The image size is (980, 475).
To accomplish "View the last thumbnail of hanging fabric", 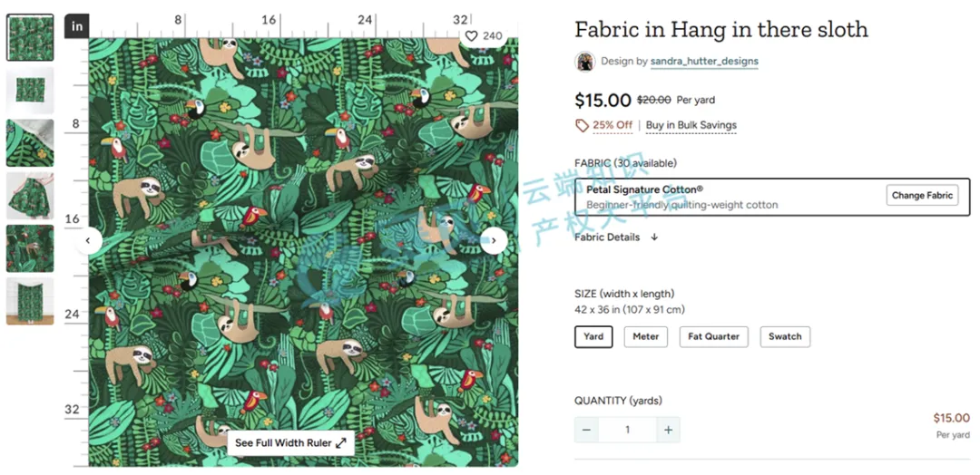I will point(30,301).
